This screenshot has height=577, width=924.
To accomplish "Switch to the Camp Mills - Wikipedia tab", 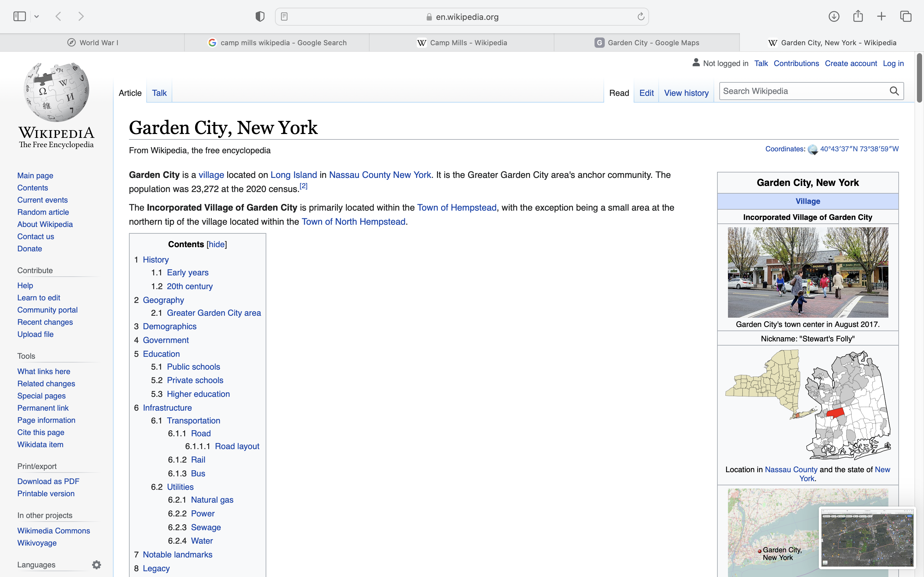I will (x=462, y=43).
